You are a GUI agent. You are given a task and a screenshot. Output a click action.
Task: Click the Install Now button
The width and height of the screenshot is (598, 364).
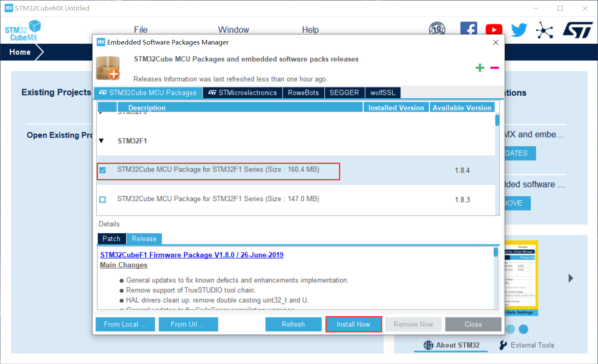pyautogui.click(x=353, y=324)
